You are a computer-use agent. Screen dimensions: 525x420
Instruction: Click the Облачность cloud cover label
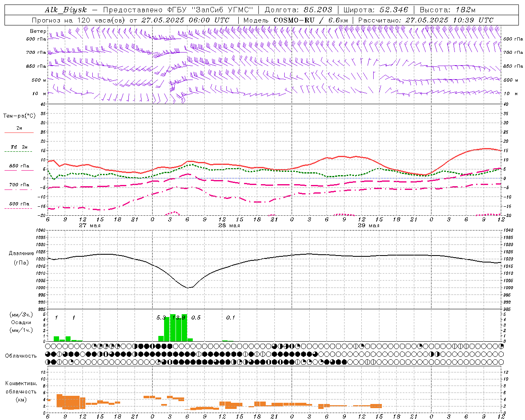pos(21,356)
